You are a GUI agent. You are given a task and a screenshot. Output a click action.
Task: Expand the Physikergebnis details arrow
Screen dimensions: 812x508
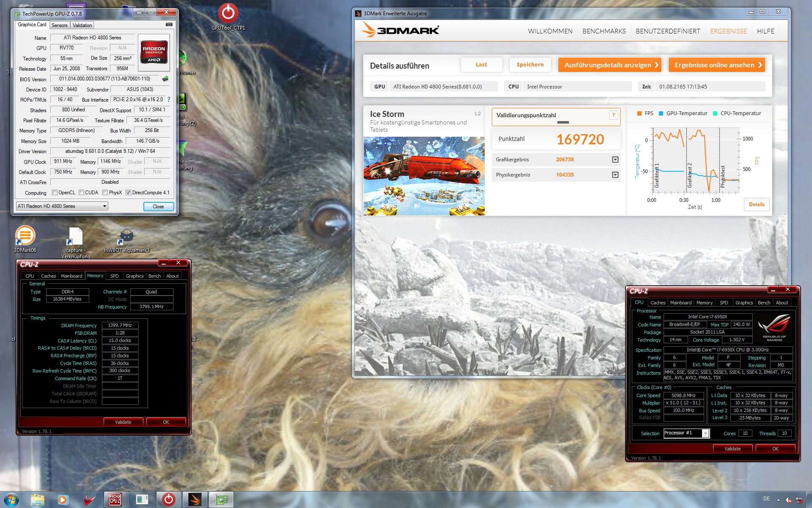tap(615, 175)
